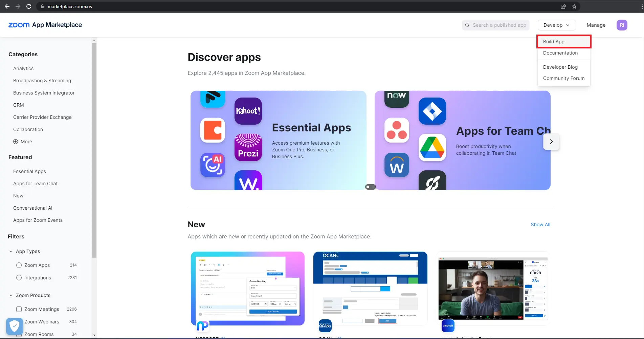Advance carousel with next arrow button

pos(551,142)
